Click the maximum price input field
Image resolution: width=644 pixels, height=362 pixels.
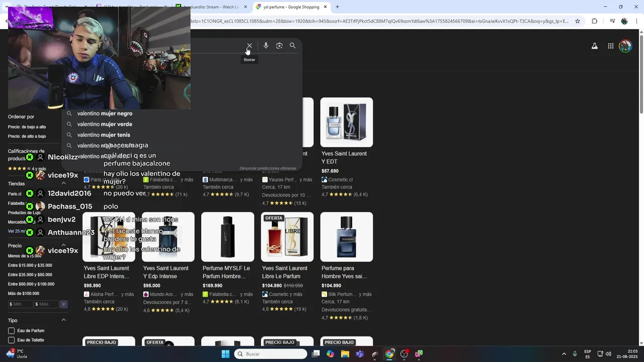[x=46, y=304]
